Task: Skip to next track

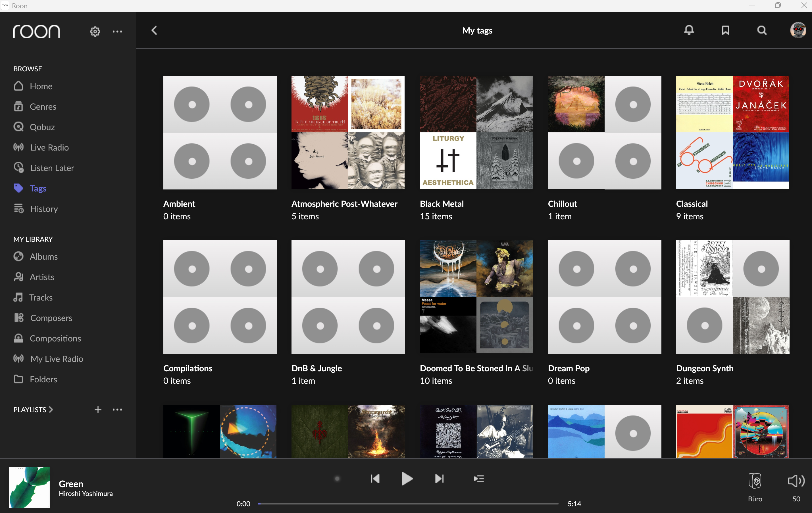Action: [x=439, y=479]
